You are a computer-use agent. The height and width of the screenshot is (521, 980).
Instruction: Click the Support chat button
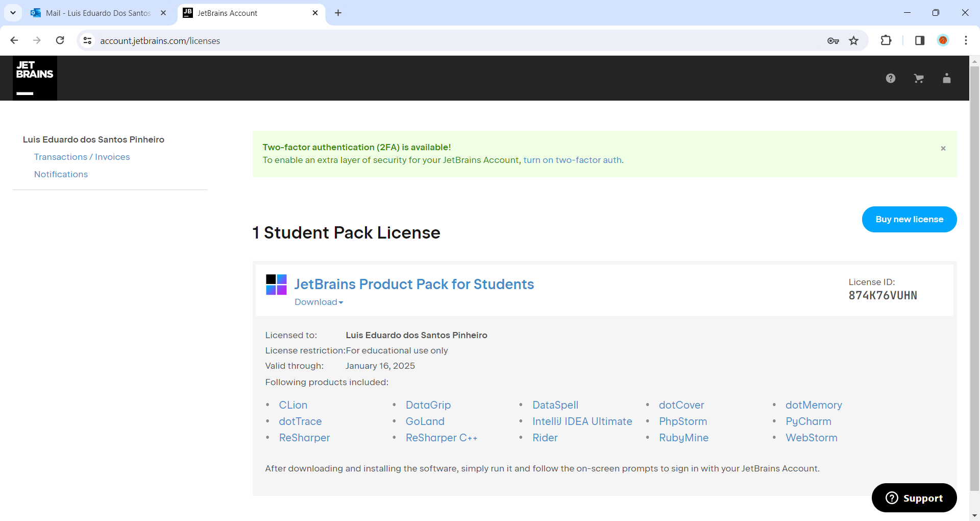[x=914, y=498]
